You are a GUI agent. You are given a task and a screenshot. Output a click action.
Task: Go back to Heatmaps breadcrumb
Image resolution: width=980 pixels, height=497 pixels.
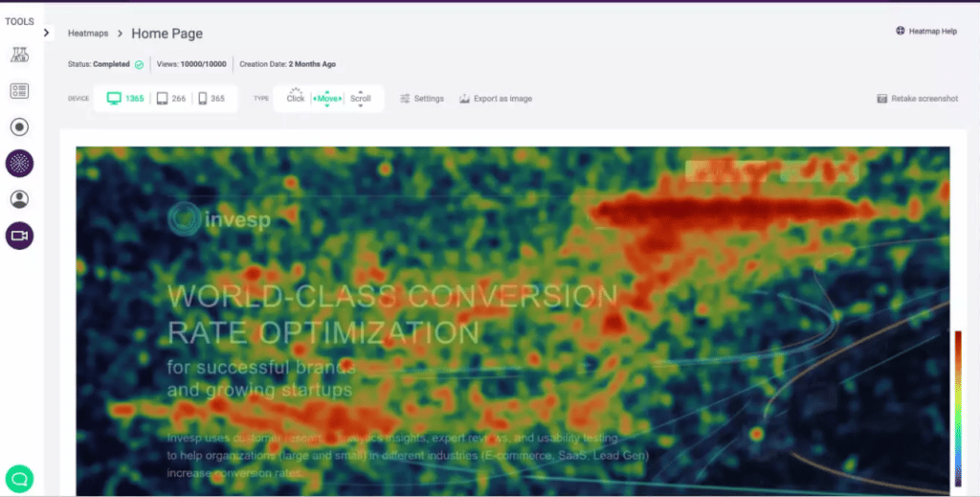tap(88, 34)
